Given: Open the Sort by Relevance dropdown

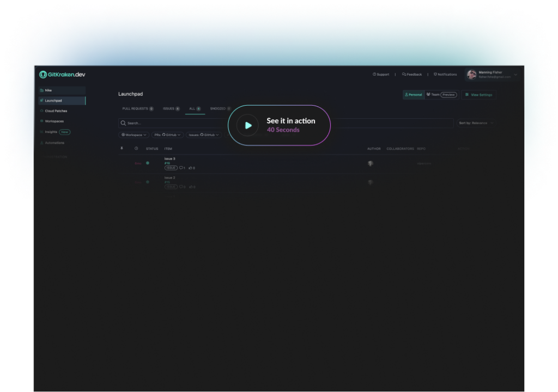Looking at the screenshot, I should pyautogui.click(x=477, y=123).
